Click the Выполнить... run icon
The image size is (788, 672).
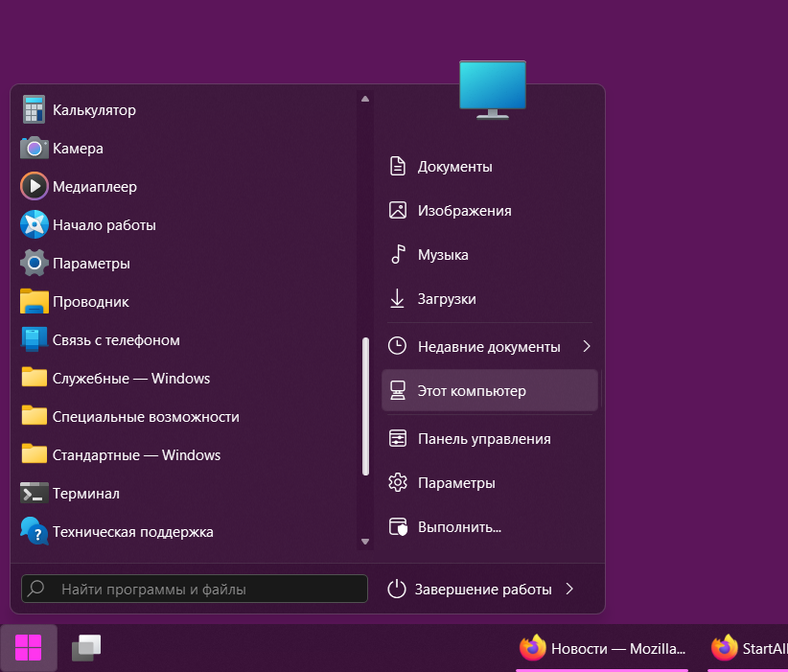click(x=398, y=526)
